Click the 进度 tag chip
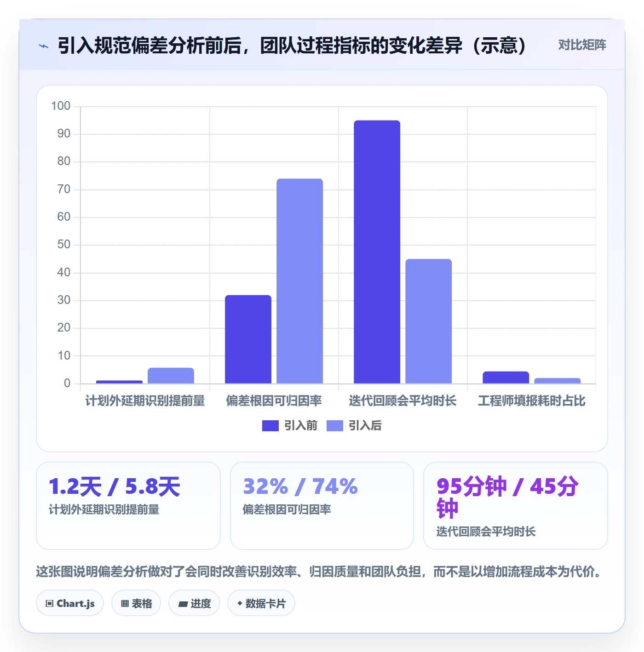This screenshot has width=644, height=652. (194, 603)
